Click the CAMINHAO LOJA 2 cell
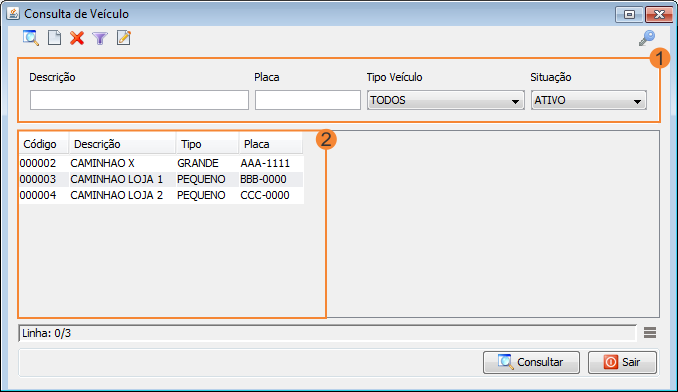Screen dimensions: 678x392 [122, 195]
